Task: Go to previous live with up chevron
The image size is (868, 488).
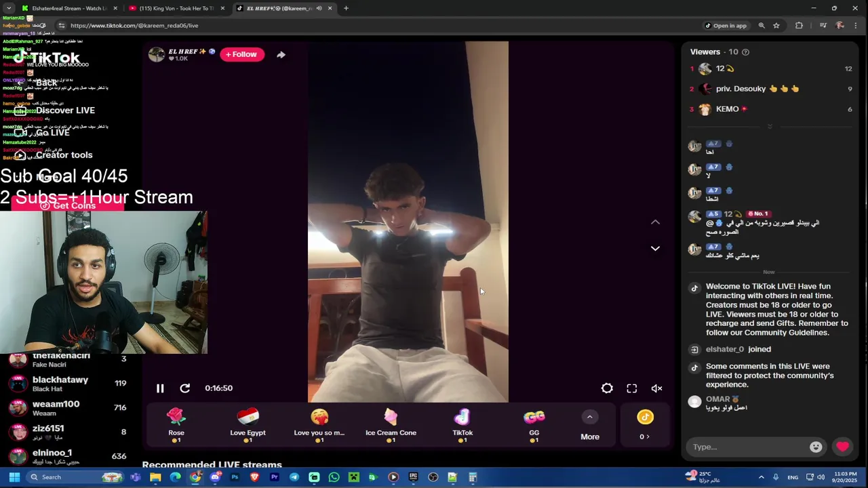Action: 655,222
